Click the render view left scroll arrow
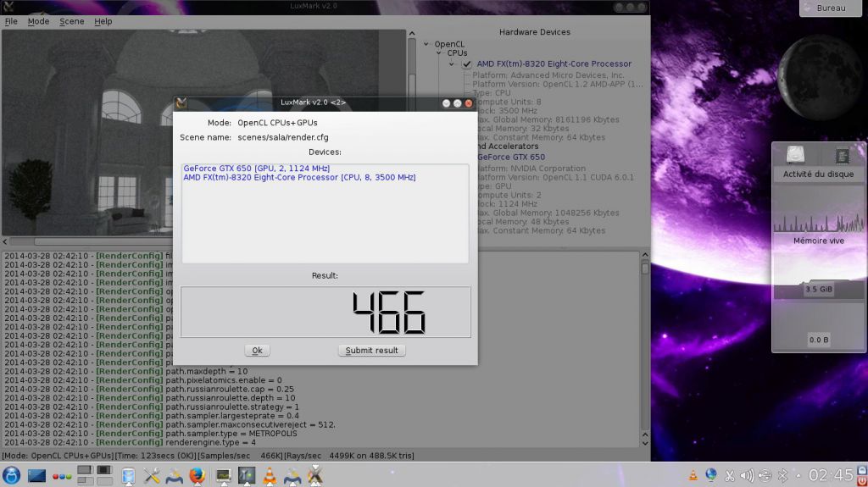The image size is (868, 487). (x=5, y=241)
